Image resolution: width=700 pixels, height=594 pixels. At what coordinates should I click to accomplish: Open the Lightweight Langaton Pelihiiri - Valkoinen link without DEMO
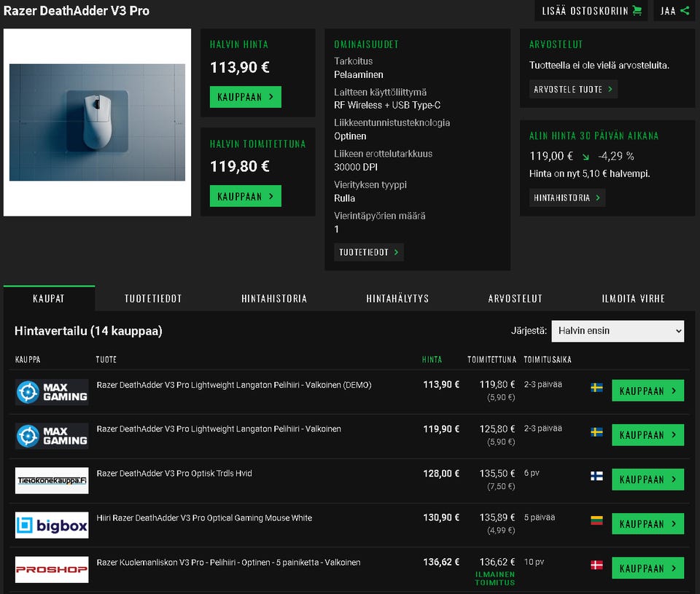[x=219, y=429]
